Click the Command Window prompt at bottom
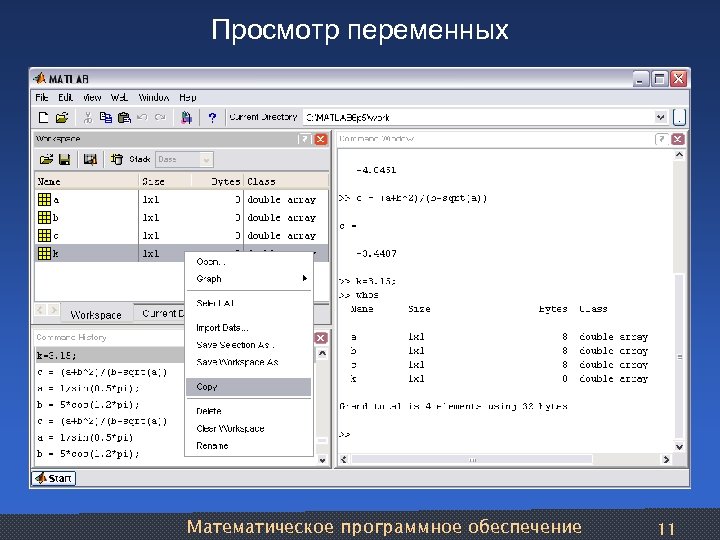 (345, 434)
